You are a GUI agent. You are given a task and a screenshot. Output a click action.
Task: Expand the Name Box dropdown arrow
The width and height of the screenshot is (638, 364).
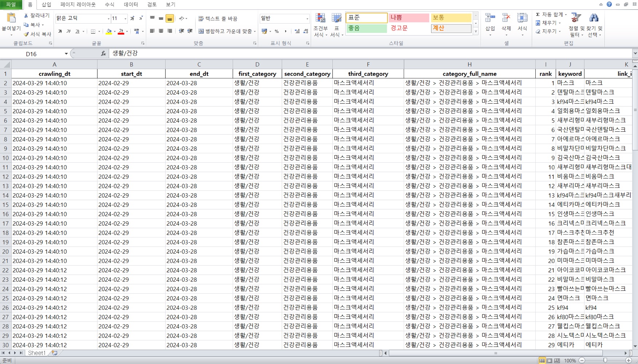66,54
